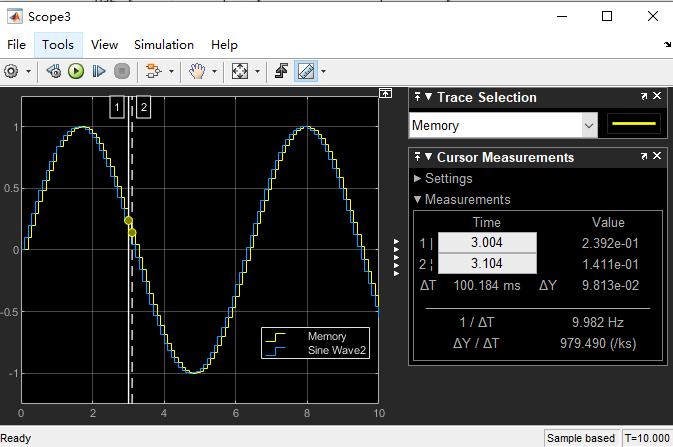Open the Help menu
The image size is (673, 447).
224,45
